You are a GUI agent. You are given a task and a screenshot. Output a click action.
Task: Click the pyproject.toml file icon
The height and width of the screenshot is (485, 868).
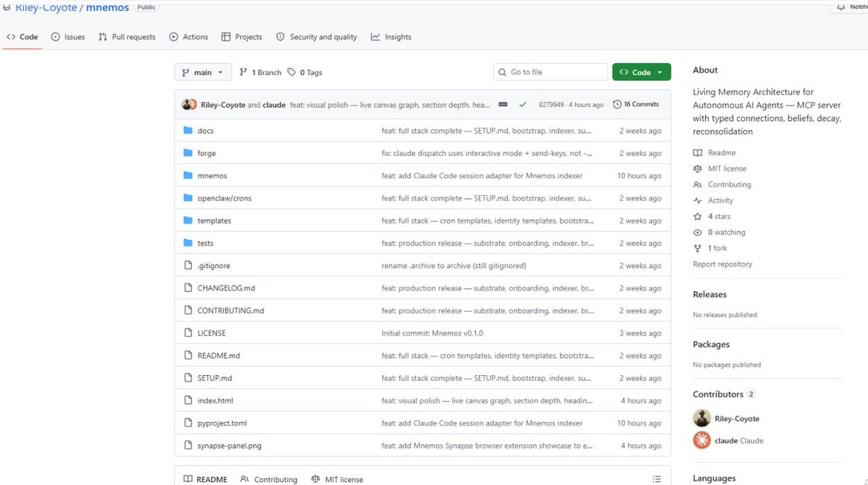point(188,423)
